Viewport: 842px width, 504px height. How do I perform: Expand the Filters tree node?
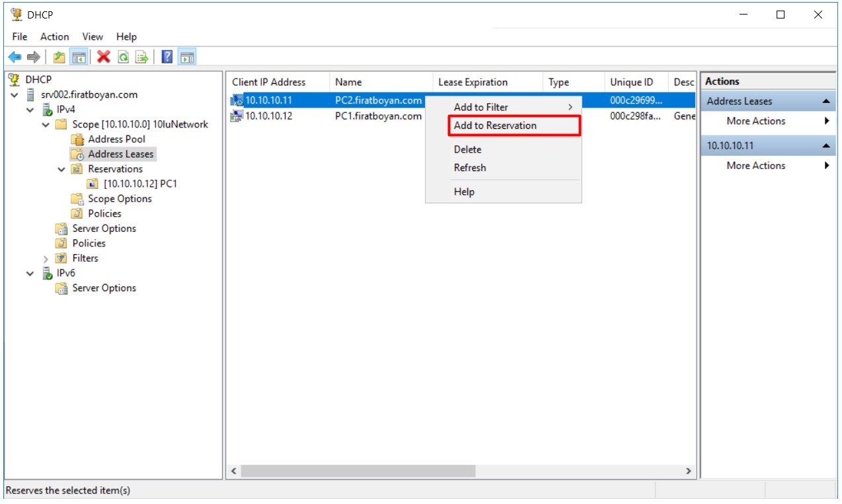click(x=46, y=259)
